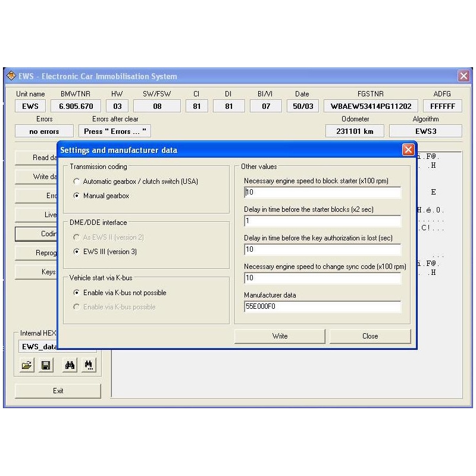This screenshot has height=476, width=476.
Task: Click the Reprogramming button
Action: [36, 253]
